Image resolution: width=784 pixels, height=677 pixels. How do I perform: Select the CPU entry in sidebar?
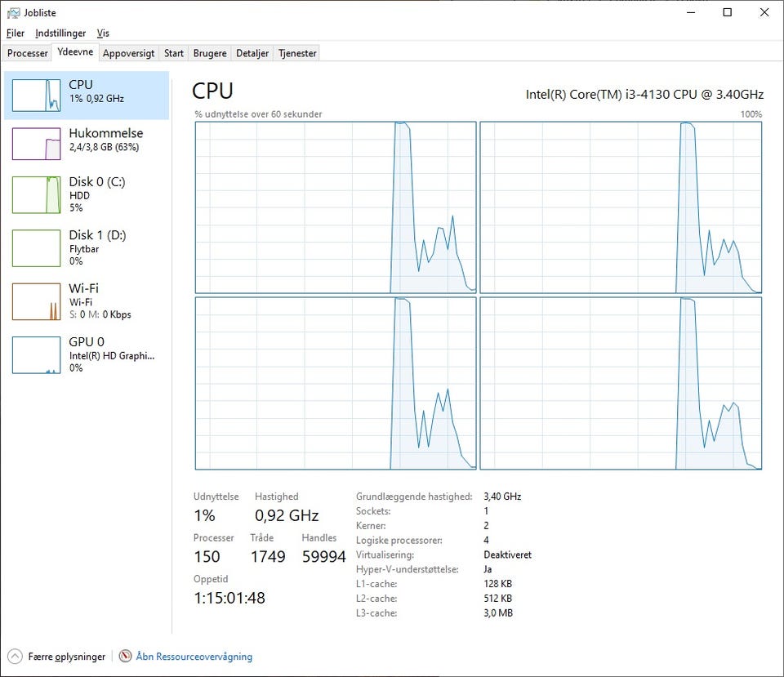coord(87,95)
